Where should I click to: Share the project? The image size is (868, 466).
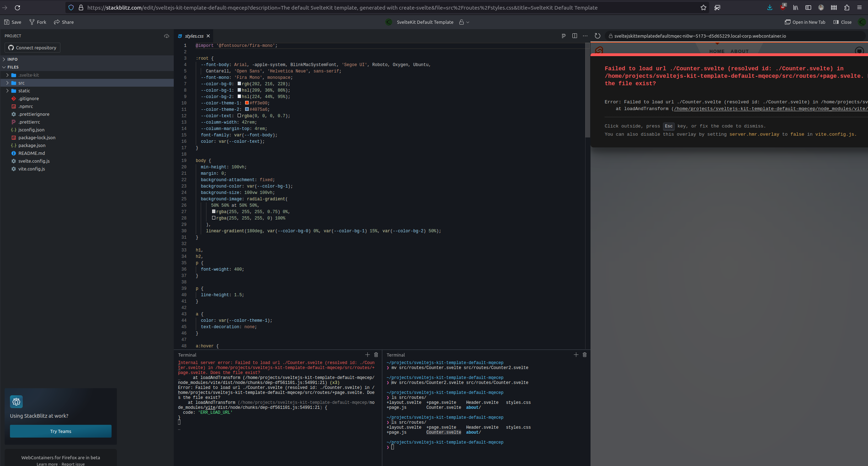[64, 22]
